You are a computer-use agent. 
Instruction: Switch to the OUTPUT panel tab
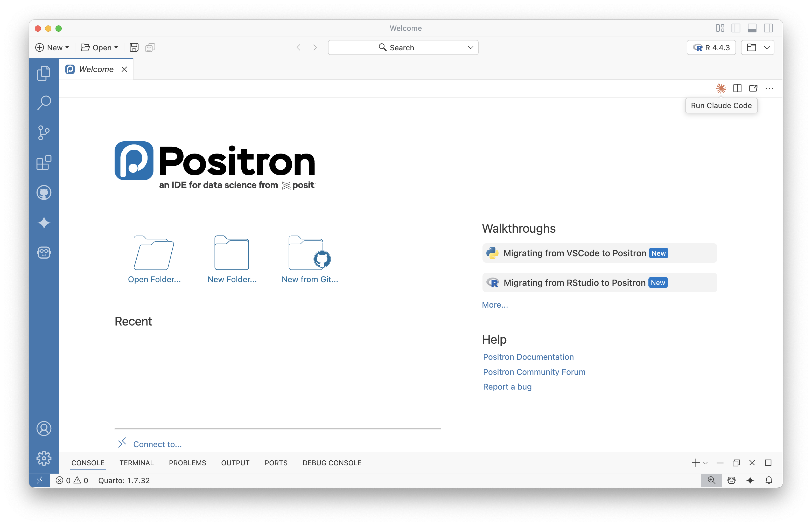(235, 463)
